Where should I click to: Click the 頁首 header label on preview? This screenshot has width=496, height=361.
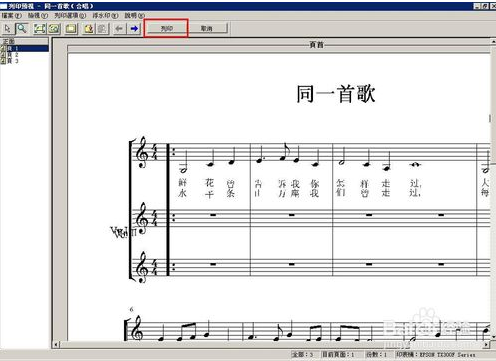(x=316, y=45)
